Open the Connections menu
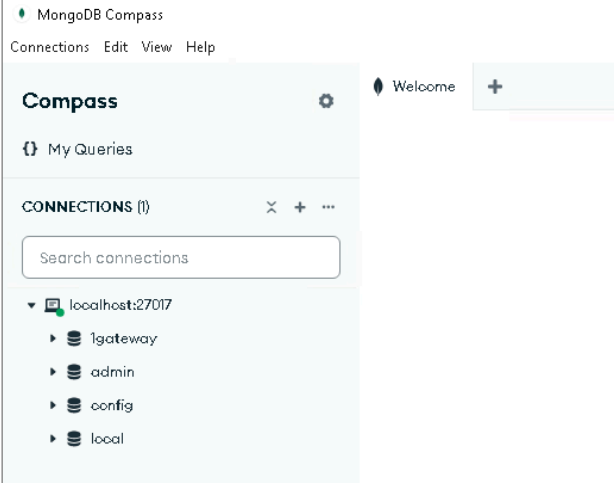The height and width of the screenshot is (483, 614). [x=49, y=48]
